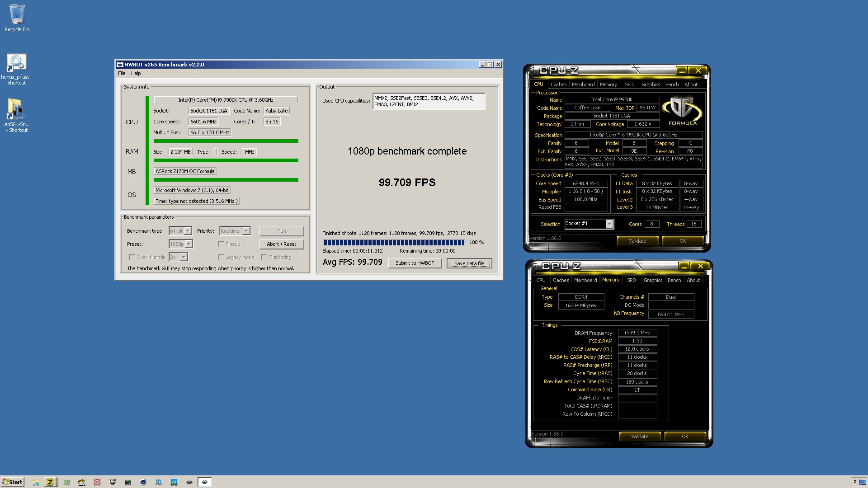Click OK in top CPU-Z window
Screen dimensions: 868x488
(683, 241)
